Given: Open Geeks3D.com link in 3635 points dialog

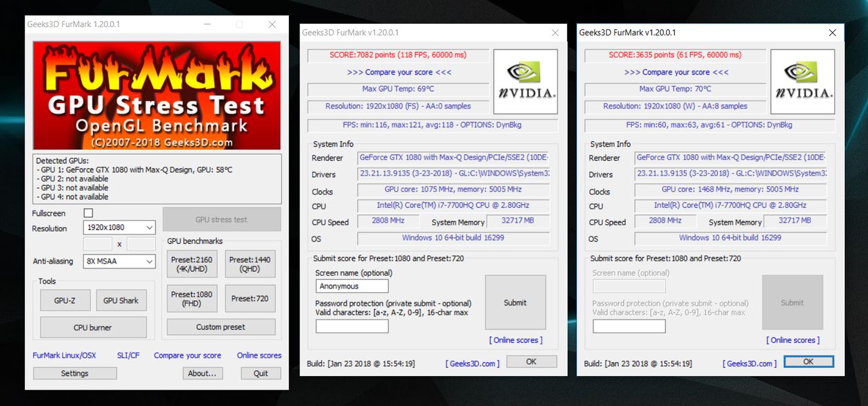Looking at the screenshot, I should pos(750,363).
